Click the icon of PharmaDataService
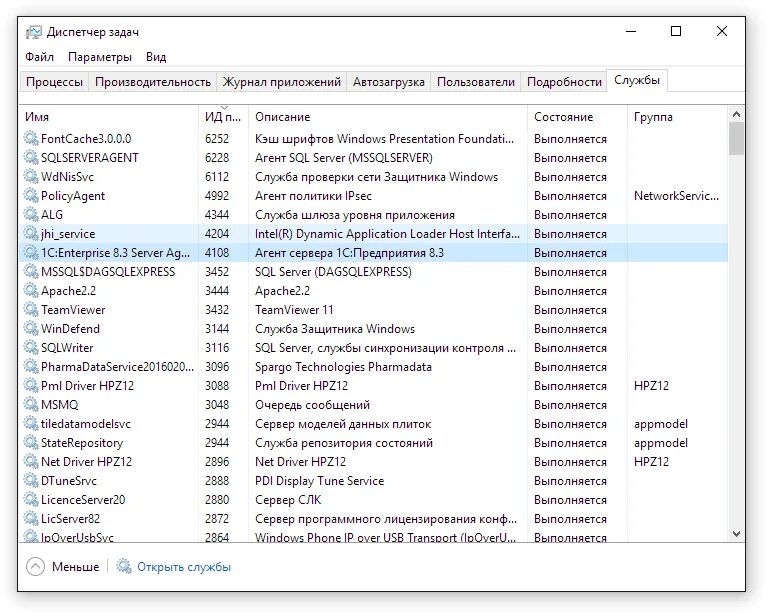The image size is (767, 614). 31,366
